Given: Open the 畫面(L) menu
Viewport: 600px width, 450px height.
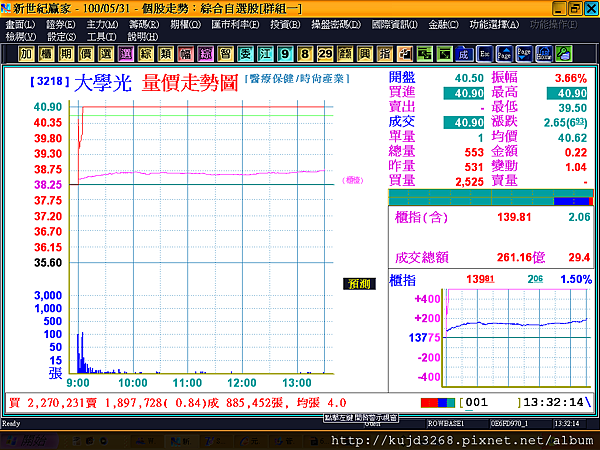Looking at the screenshot, I should point(20,25).
